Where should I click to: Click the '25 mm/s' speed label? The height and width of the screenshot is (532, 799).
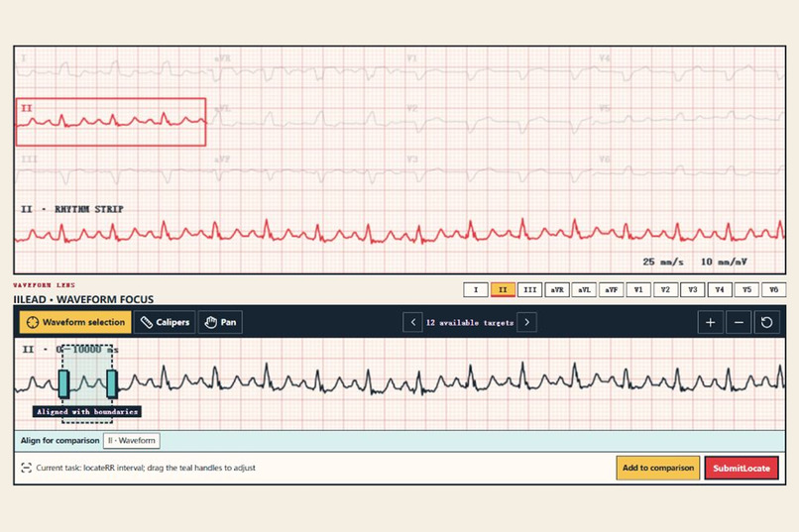[x=663, y=262]
